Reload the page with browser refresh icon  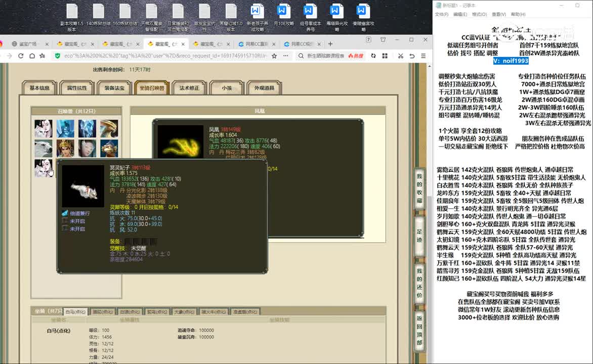21,56
